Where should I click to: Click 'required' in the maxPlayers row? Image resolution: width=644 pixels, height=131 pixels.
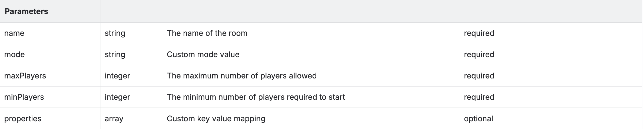tap(479, 76)
